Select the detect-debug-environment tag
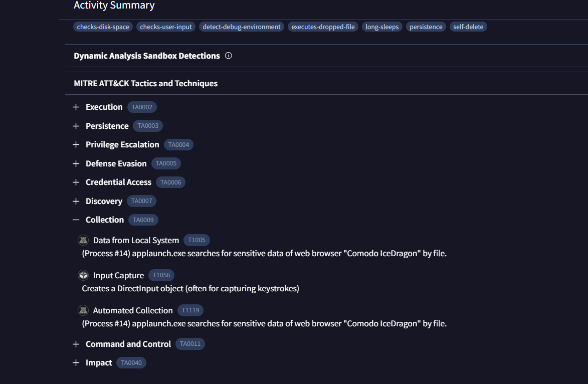The width and height of the screenshot is (588, 384). pos(242,27)
